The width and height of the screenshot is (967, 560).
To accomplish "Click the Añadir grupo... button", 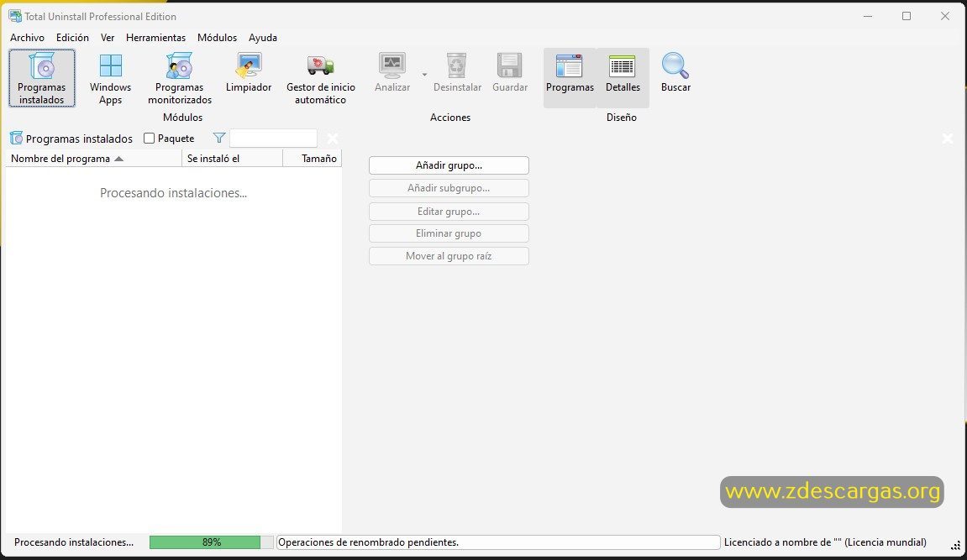I will [x=449, y=165].
